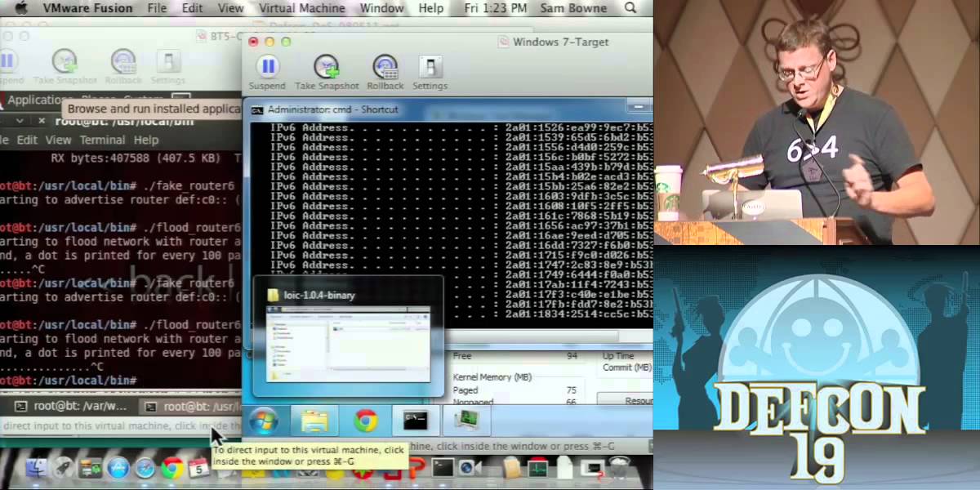Screen dimensions: 980x490
Task: Click Take Snapshot in the Windows 7-Target toolbar
Action: [327, 72]
